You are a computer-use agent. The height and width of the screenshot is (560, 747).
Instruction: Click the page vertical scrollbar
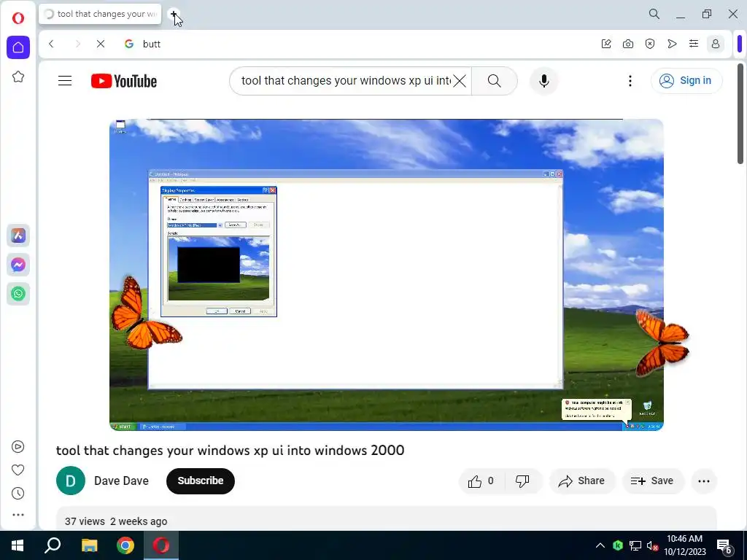click(740, 114)
